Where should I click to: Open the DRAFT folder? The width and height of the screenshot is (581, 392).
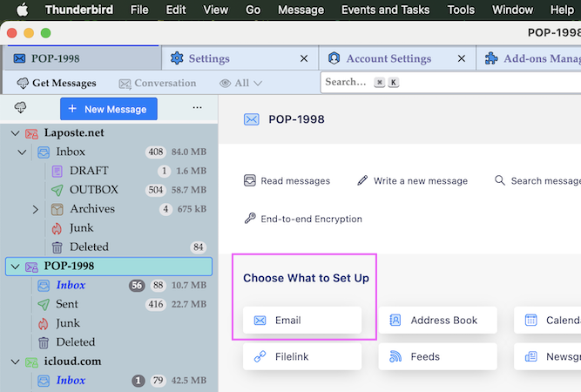coord(109,171)
